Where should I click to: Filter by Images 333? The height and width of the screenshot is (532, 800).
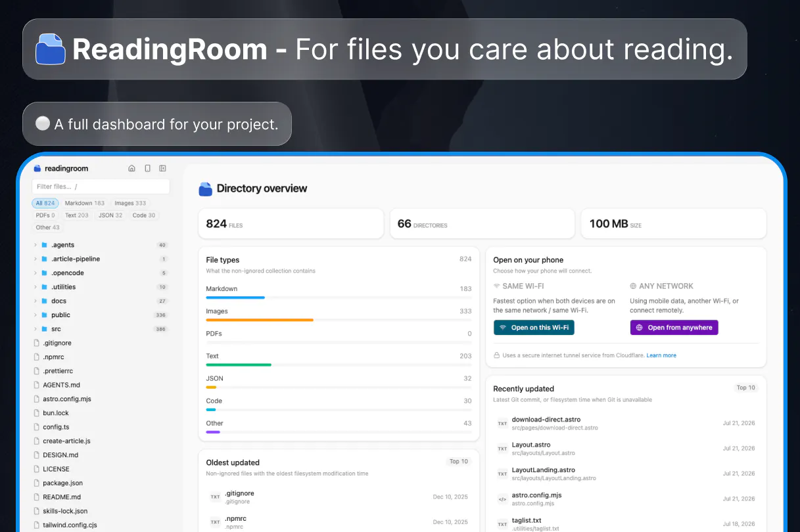[130, 204]
